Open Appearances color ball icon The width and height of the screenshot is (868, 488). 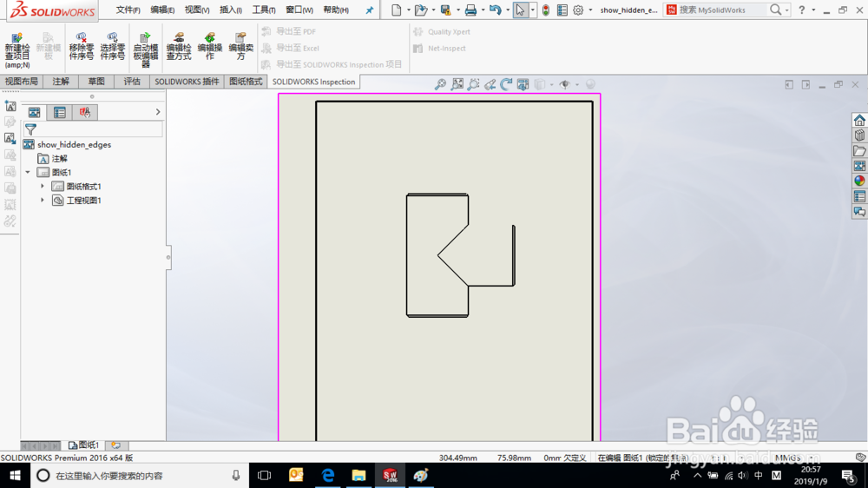[859, 181]
